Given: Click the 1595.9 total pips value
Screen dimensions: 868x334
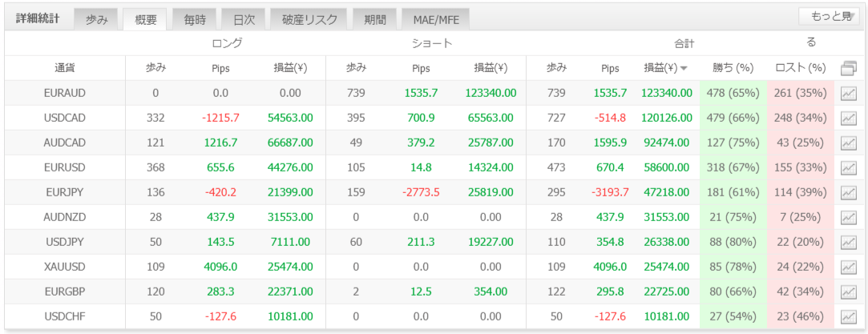Looking at the screenshot, I should (611, 143).
